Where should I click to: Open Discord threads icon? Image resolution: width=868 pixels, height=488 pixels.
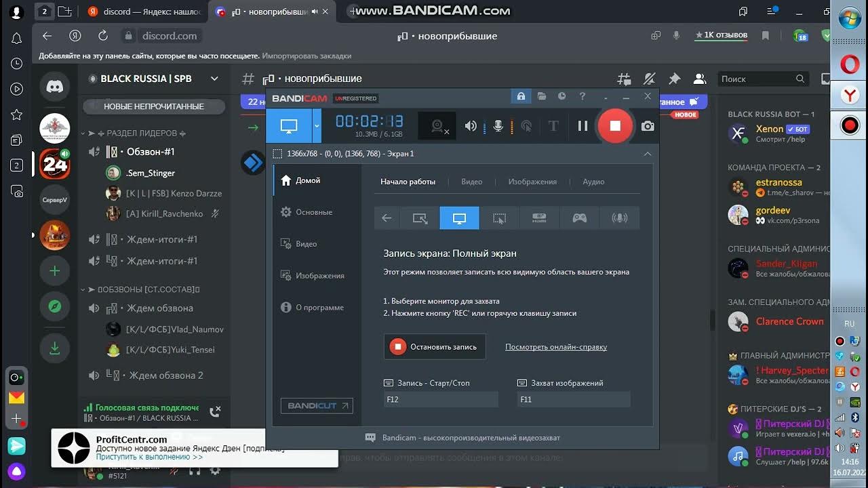click(624, 79)
